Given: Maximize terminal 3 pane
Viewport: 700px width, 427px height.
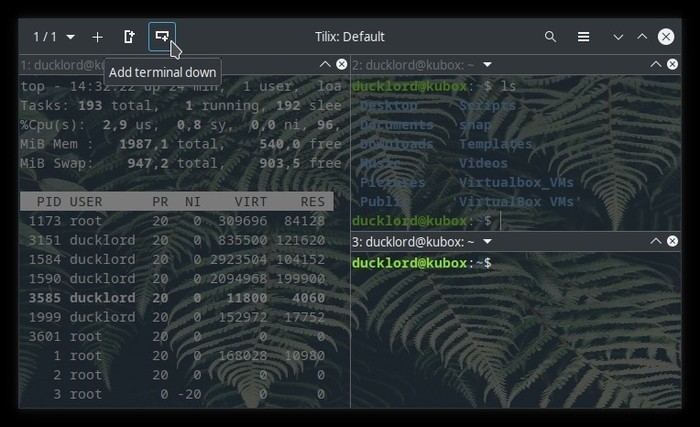Looking at the screenshot, I should tap(655, 241).
